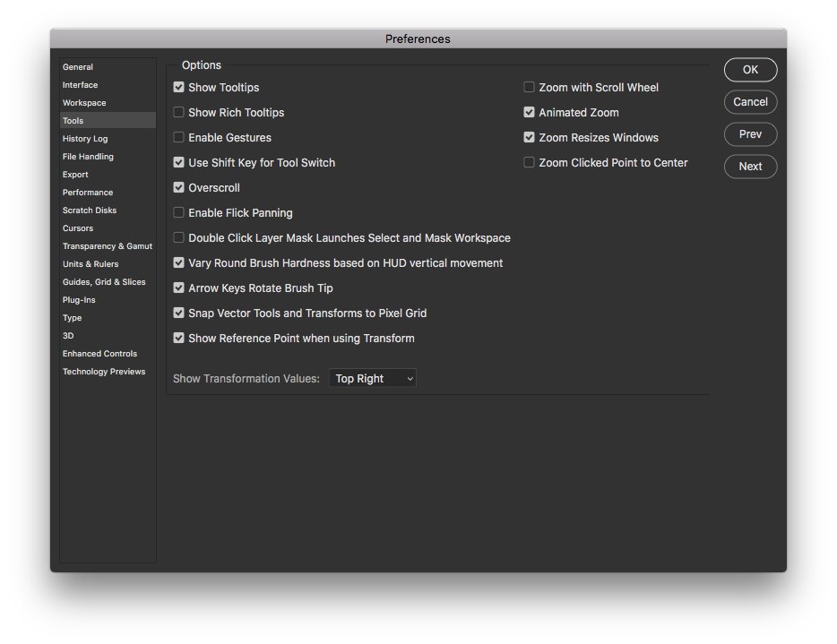The image size is (837, 644).
Task: Turn on Enable Flick Panning
Action: tap(179, 213)
